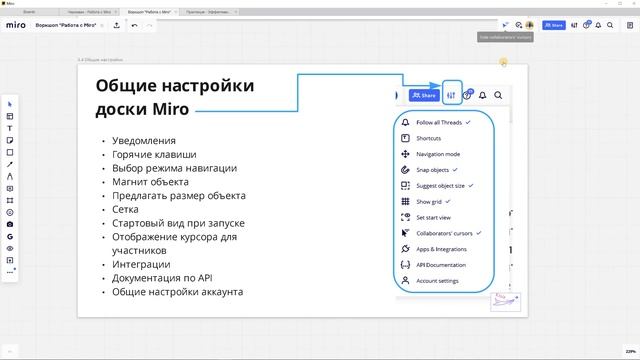Switch to the active Воркшоп tab
Screen dimensions: 640x360
[x=149, y=12]
